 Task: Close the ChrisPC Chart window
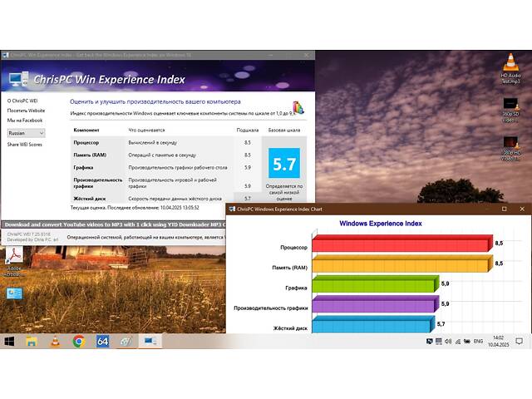tap(522, 209)
